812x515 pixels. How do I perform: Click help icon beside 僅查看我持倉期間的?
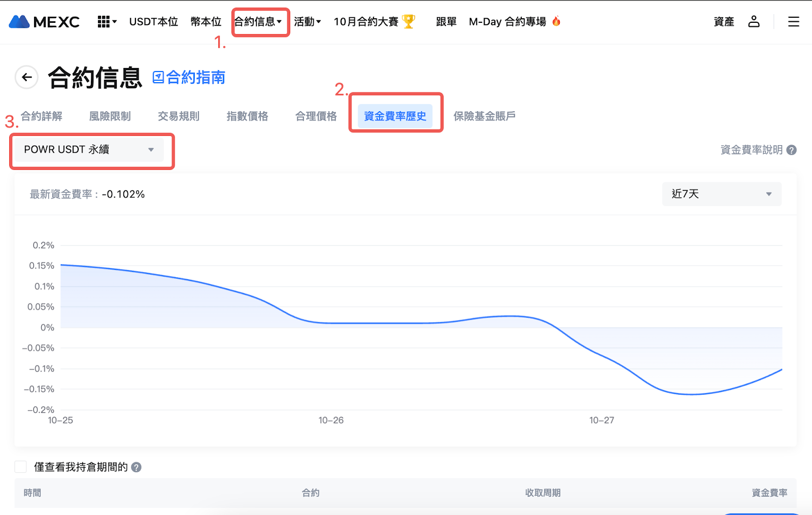137,467
